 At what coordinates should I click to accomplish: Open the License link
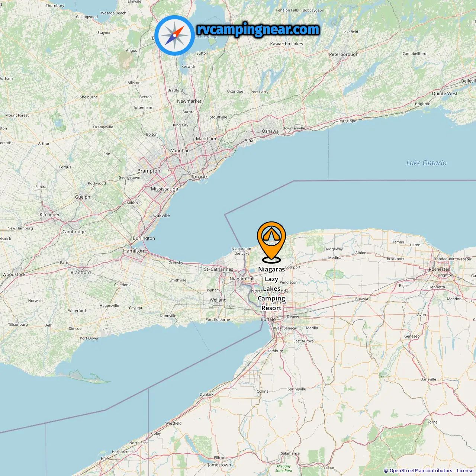point(465,471)
